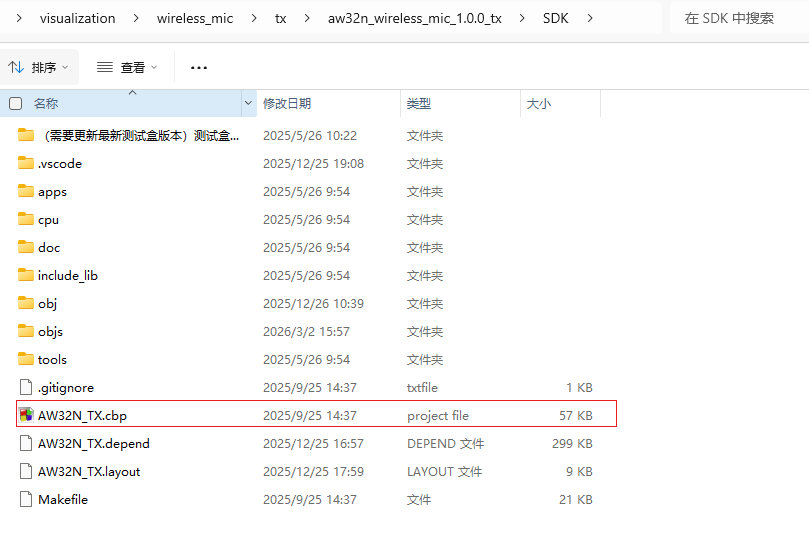The height and width of the screenshot is (548, 809).
Task: Select the include_lib folder icon
Action: coord(26,275)
